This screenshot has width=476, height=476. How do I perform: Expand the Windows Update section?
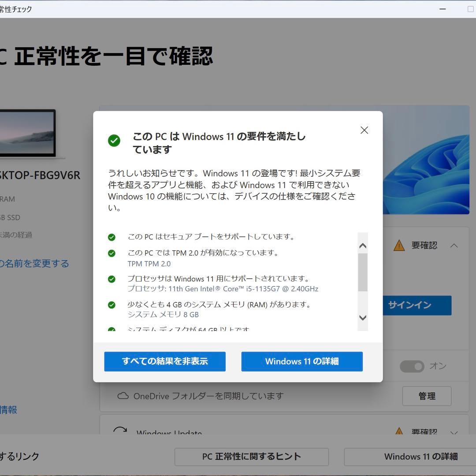(x=454, y=433)
